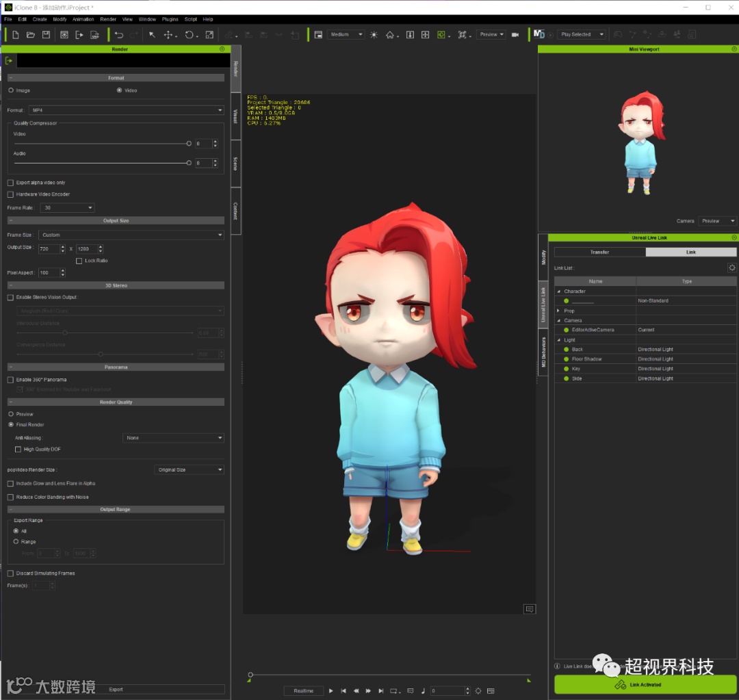
Task: Select Preview render quality radio button
Action: coord(11,414)
